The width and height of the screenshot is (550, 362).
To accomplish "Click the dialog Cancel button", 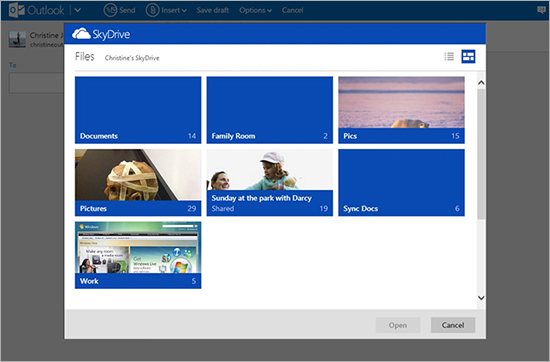I will pos(453,325).
